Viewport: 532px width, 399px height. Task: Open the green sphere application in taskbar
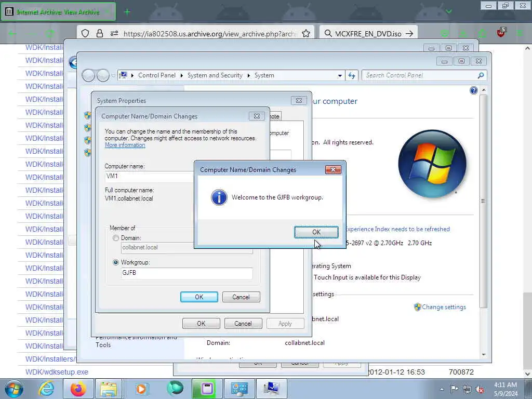tap(175, 389)
